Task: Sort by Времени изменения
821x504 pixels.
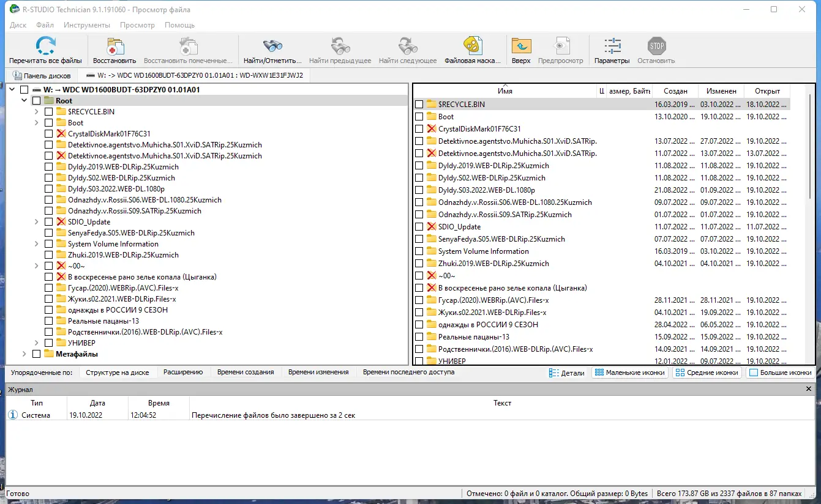Action: [x=318, y=372]
